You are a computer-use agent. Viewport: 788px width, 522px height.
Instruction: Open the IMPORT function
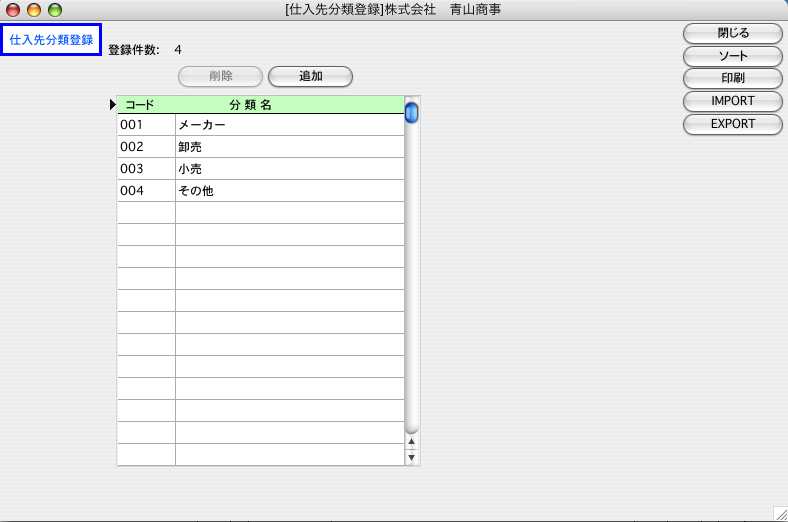732,101
